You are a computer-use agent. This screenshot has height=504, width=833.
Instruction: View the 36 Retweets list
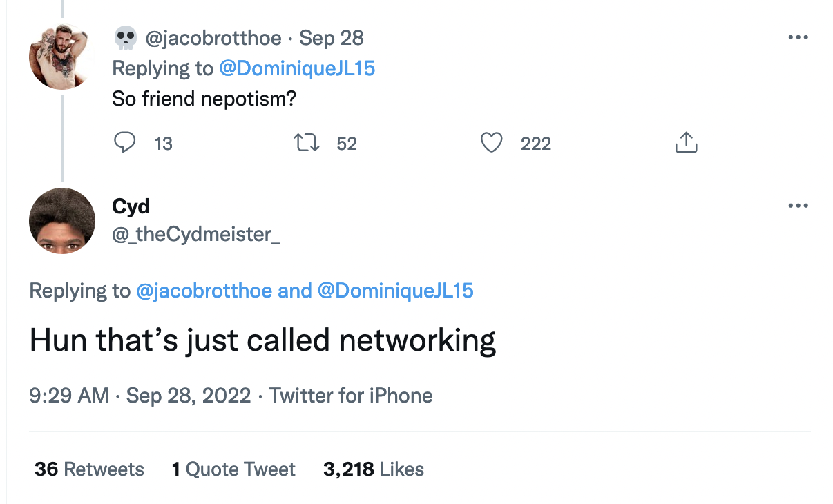[x=89, y=469]
